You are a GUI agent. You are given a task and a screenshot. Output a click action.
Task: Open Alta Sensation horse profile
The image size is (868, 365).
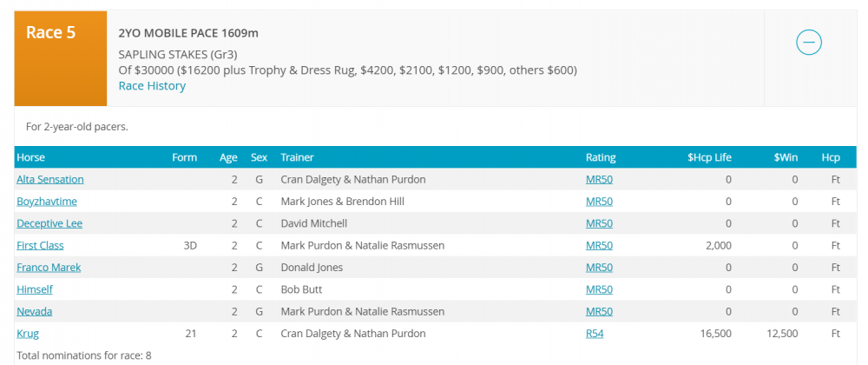click(x=50, y=179)
